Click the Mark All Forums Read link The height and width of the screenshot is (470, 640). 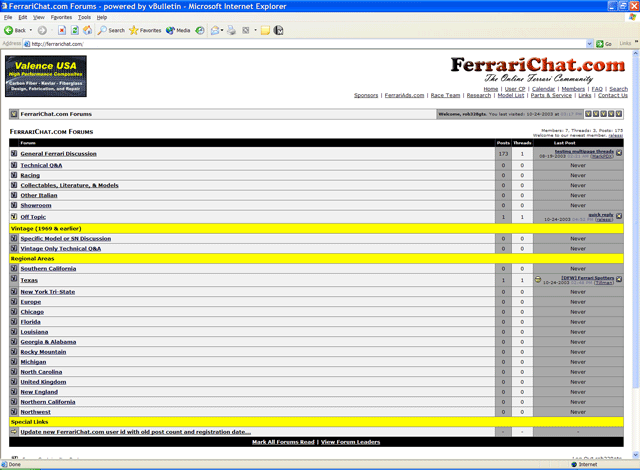click(x=283, y=442)
